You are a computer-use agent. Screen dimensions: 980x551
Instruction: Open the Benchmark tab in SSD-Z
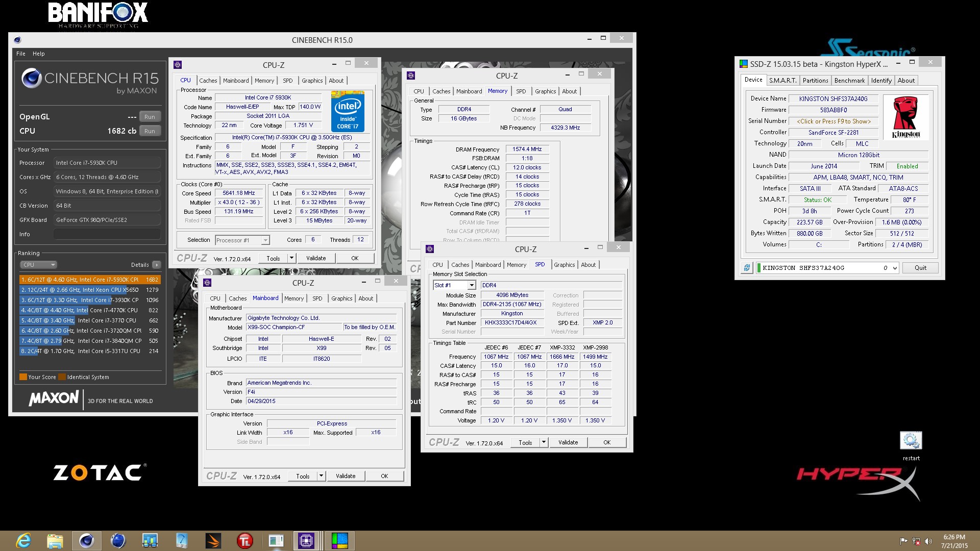tap(849, 81)
